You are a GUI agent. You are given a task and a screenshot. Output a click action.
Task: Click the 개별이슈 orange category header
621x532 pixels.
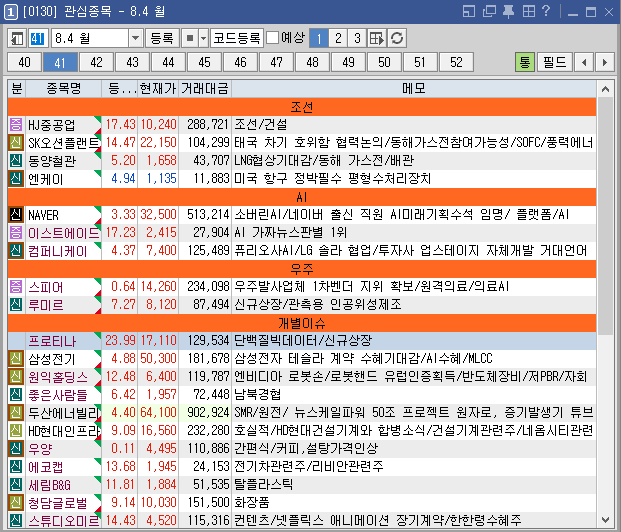(302, 323)
